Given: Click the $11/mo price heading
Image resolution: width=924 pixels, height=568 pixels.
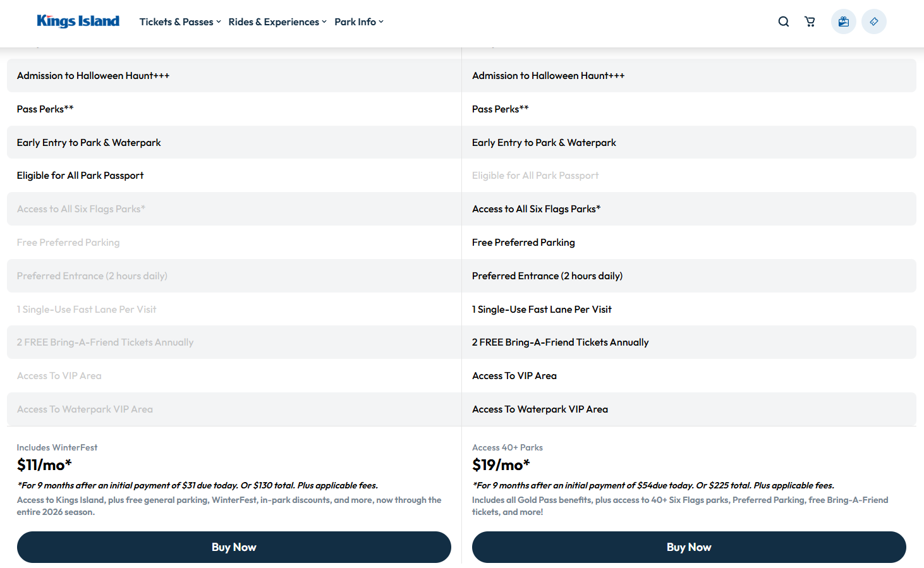Looking at the screenshot, I should click(44, 465).
